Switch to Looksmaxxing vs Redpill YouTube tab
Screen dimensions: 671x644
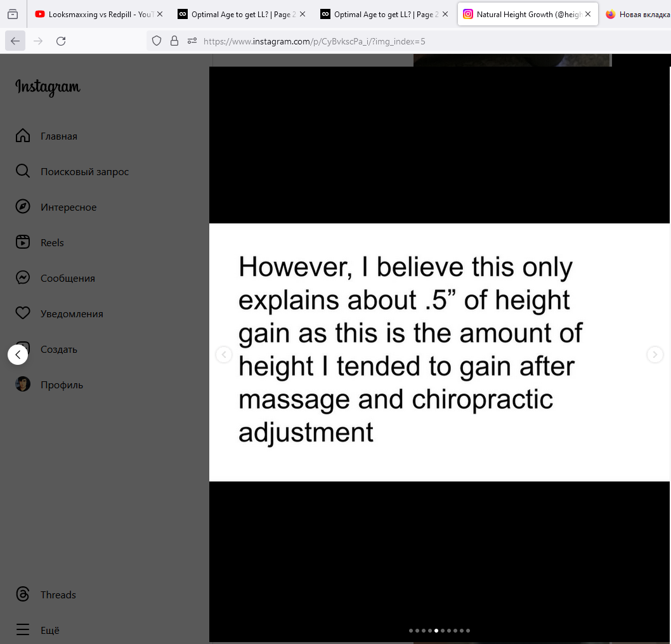(x=94, y=14)
